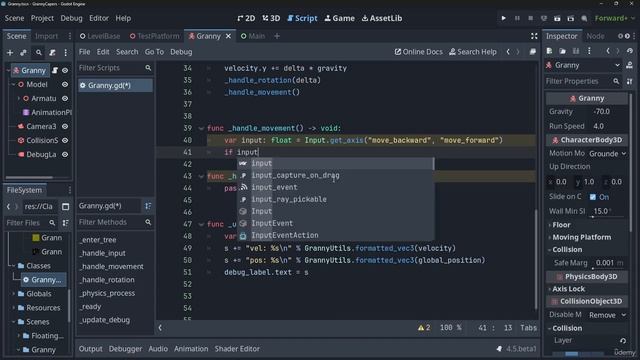Open the Online Docs
This screenshot has width=640, height=360.
pyautogui.click(x=418, y=52)
